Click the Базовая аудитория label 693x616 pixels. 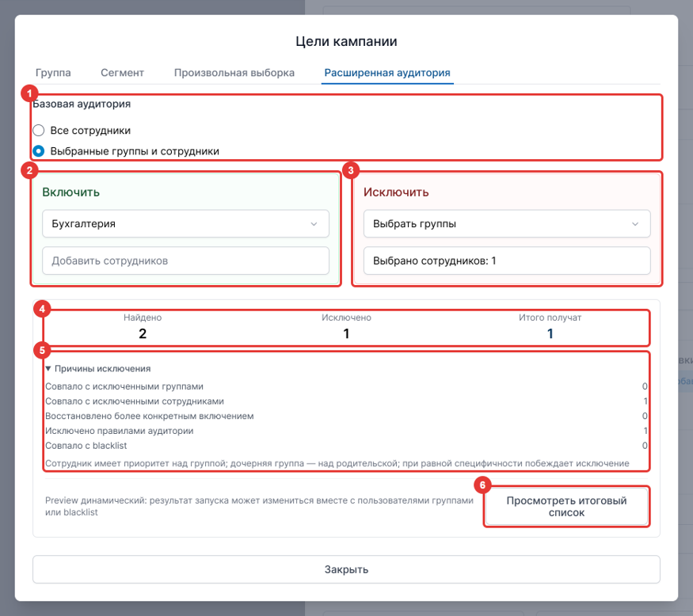[x=82, y=104]
